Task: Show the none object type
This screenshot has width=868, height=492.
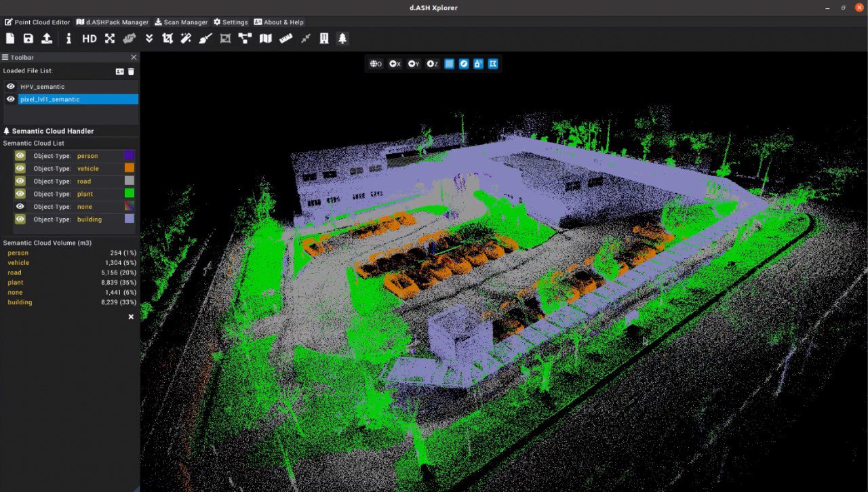Action: pos(20,207)
